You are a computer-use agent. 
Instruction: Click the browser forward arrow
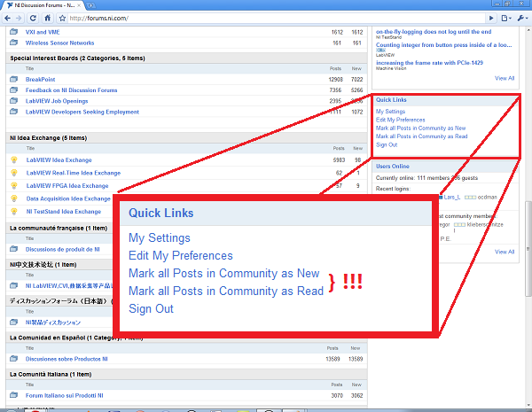pyautogui.click(x=19, y=18)
